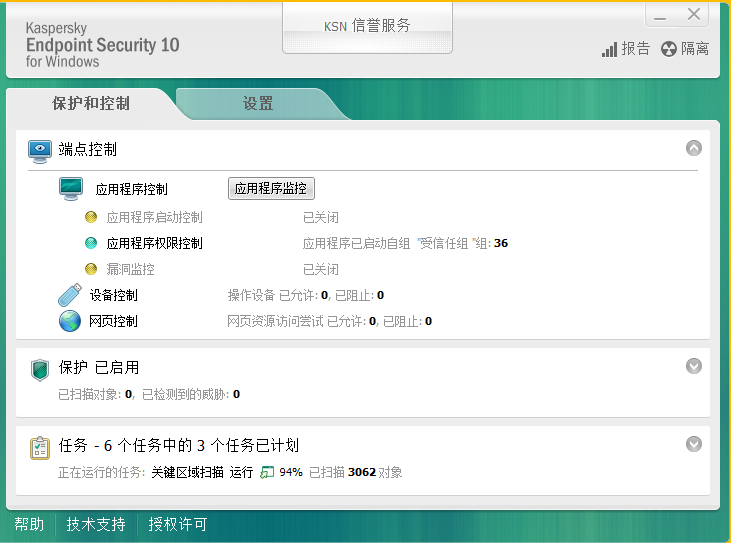This screenshot has height=543, width=731.
Task: Click the 任务 - 6 个任务中的 3 个任务已计划 heading
Action: tap(179, 446)
